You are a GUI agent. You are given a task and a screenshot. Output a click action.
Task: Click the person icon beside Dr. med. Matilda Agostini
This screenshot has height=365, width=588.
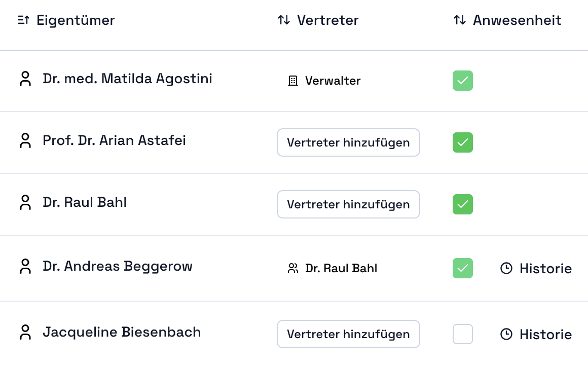[25, 79]
